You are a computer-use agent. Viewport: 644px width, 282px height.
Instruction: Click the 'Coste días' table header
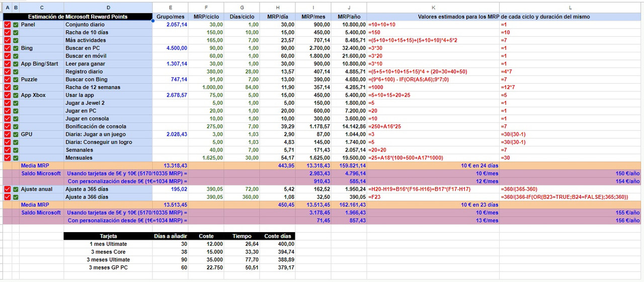278,236
